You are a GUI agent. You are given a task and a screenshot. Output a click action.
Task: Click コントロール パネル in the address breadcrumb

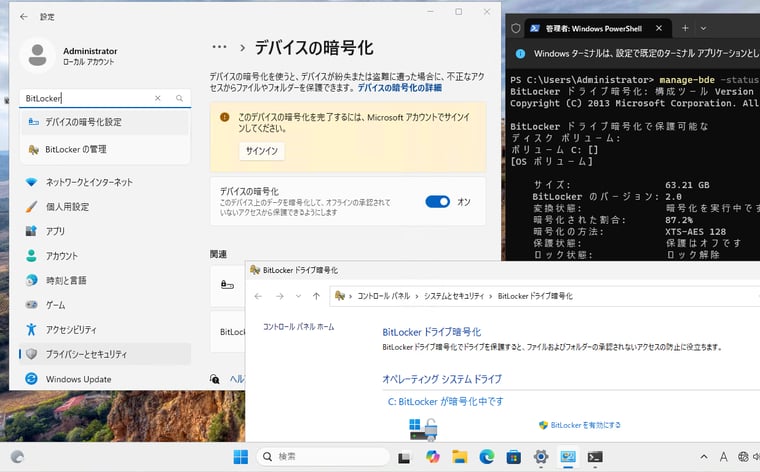383,296
